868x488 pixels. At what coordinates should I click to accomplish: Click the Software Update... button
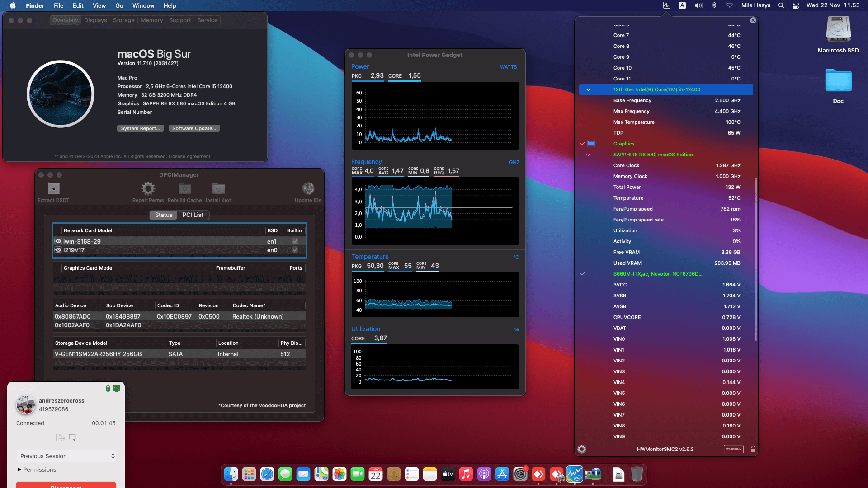coord(194,128)
